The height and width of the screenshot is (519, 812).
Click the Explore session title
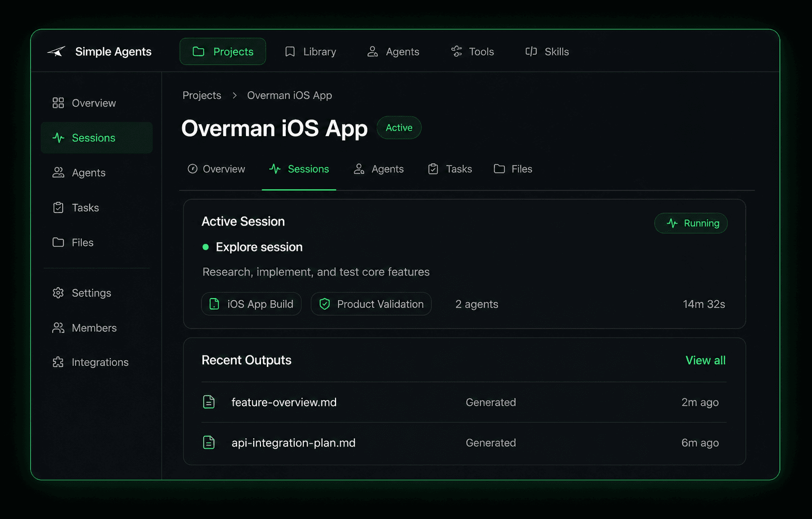259,247
